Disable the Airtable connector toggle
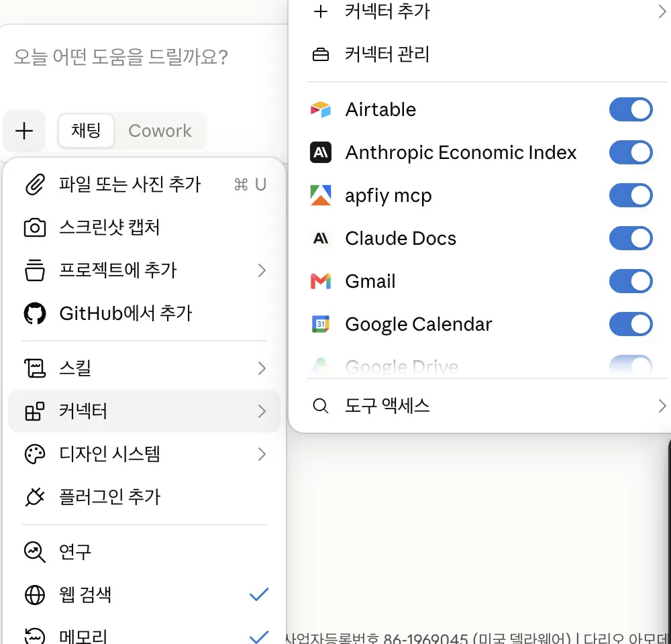Screen dimensions: 671x644 [x=631, y=109]
